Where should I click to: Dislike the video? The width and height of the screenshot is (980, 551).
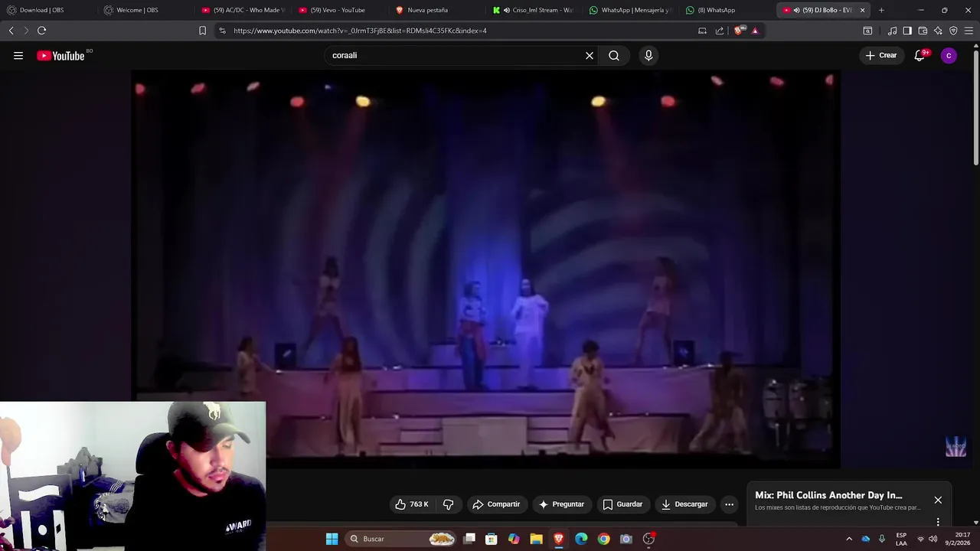(x=449, y=504)
